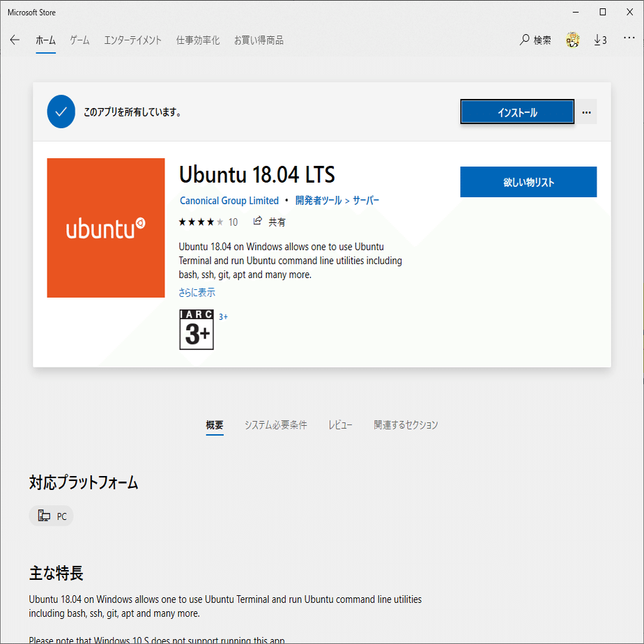Open the downloads queue showing 3 items
644x644 pixels.
pos(600,40)
